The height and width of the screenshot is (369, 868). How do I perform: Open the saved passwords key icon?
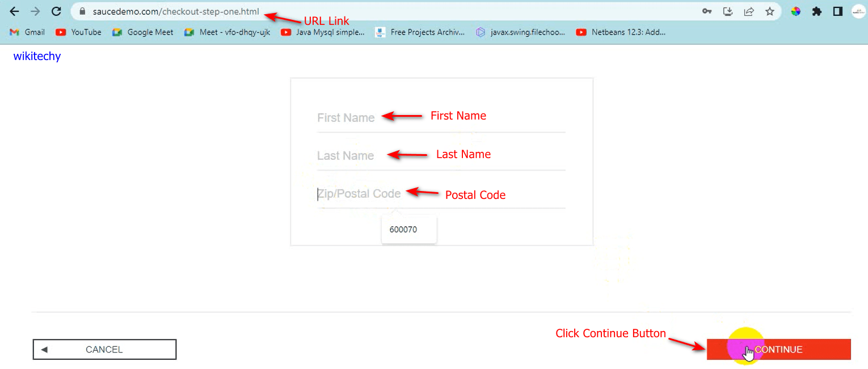(x=707, y=11)
